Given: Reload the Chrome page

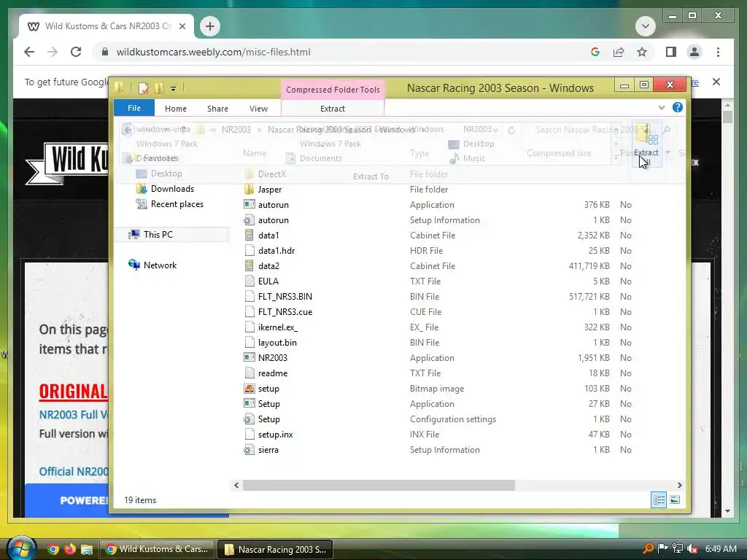Looking at the screenshot, I should point(76,52).
